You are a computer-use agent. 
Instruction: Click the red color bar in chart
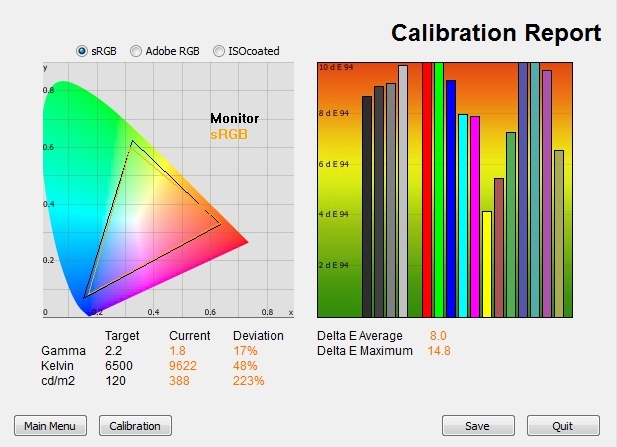[427, 190]
